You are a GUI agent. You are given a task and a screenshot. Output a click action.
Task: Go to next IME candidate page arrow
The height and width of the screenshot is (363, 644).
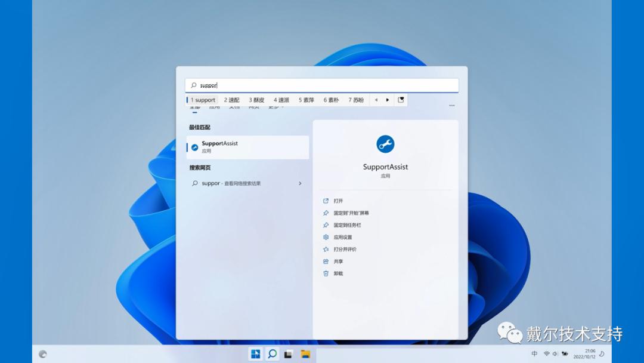point(388,100)
